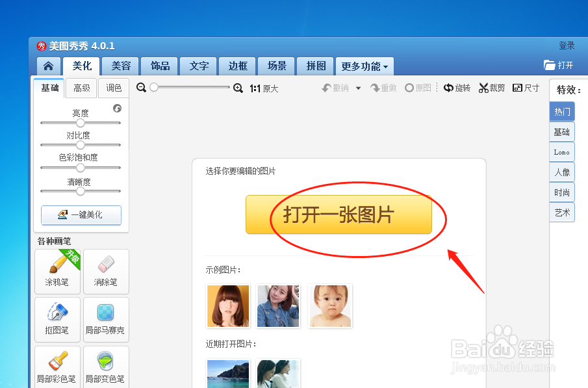The height and width of the screenshot is (388, 588).
Task: Open the 边框 tab
Action: point(238,66)
